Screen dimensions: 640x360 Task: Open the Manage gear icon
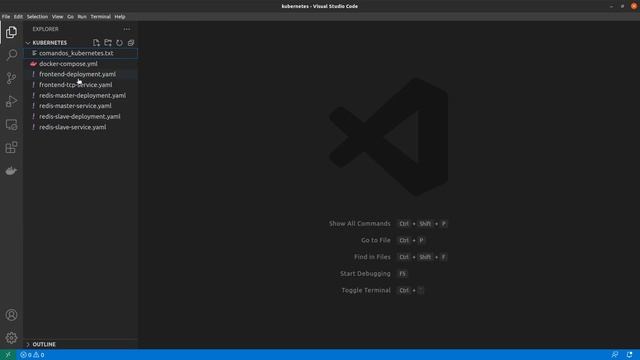11,338
